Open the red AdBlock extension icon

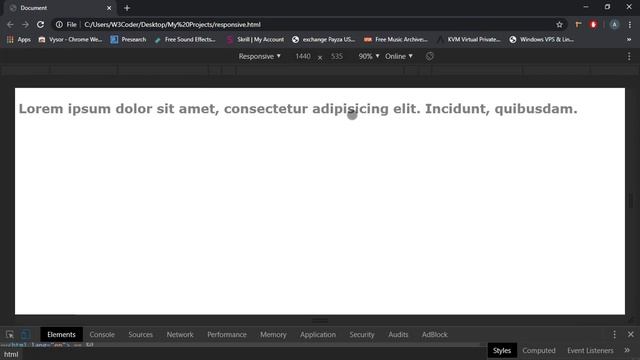point(593,24)
